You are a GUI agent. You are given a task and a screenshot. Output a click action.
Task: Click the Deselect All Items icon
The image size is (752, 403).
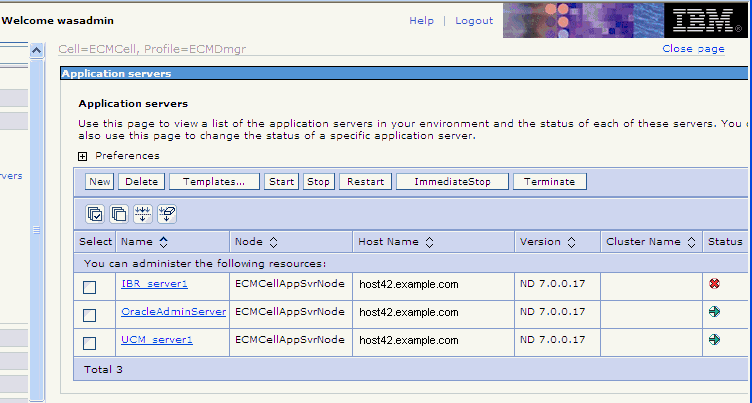click(119, 213)
